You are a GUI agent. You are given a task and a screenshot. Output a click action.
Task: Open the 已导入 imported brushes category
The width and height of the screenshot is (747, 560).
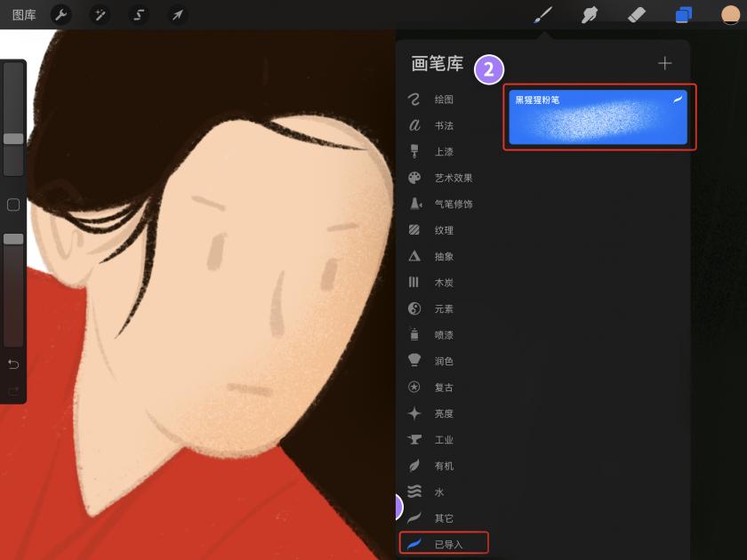444,543
